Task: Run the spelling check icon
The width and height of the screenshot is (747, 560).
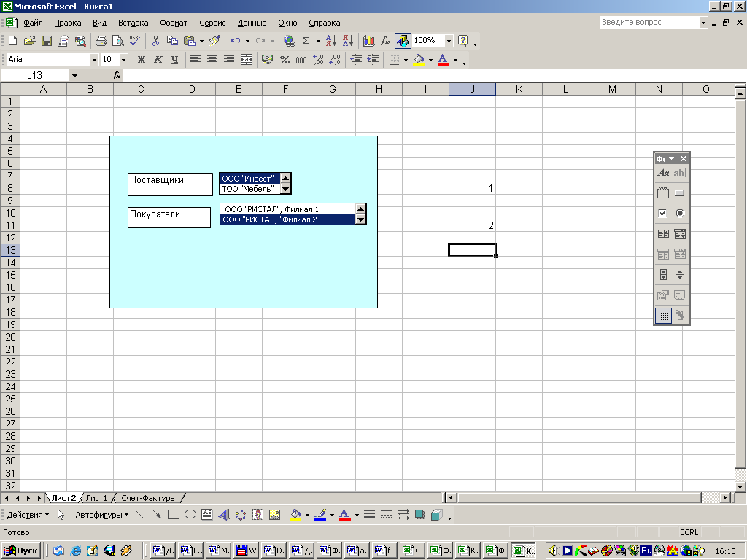Action: click(x=135, y=41)
